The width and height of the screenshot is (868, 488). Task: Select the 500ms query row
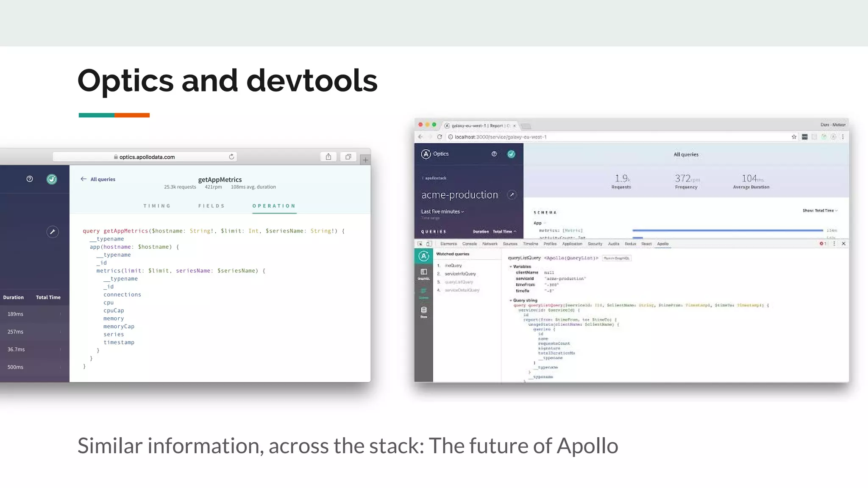[34, 367]
